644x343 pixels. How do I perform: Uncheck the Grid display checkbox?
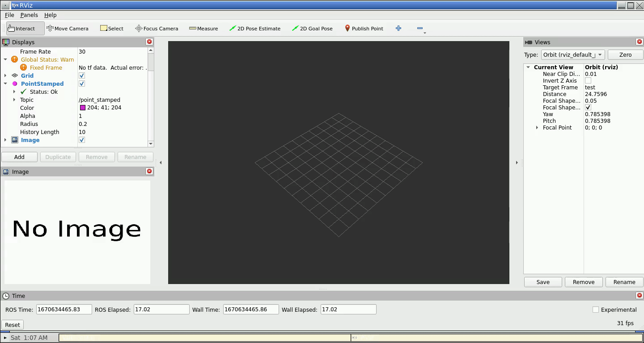(x=81, y=75)
